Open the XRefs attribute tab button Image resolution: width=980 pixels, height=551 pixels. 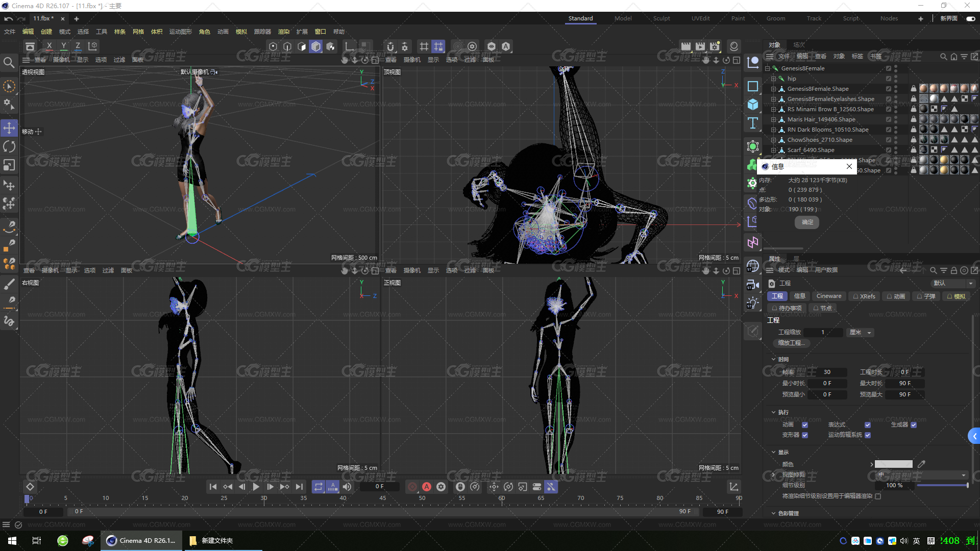pyautogui.click(x=864, y=296)
